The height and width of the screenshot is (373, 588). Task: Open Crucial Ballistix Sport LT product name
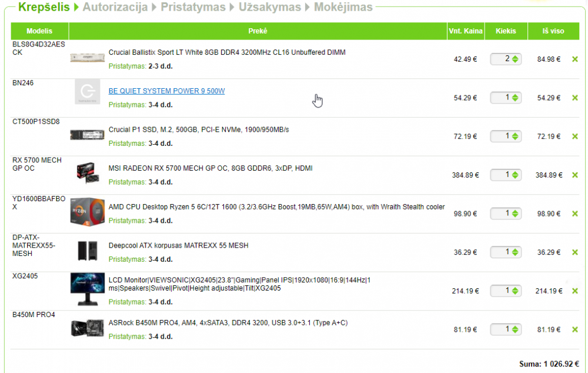click(x=227, y=52)
